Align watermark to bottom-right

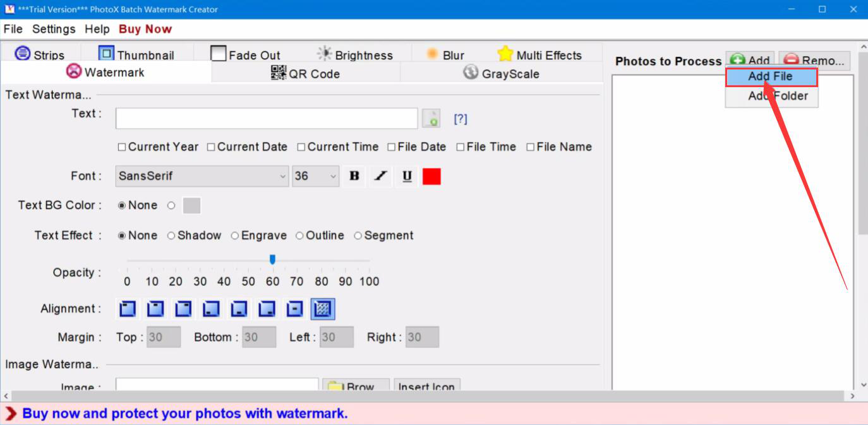click(267, 309)
